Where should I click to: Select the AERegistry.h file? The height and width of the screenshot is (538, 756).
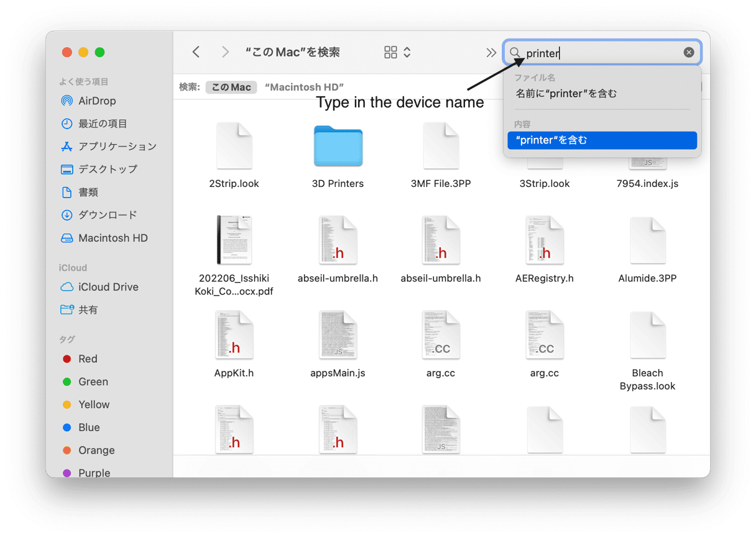tap(545, 250)
